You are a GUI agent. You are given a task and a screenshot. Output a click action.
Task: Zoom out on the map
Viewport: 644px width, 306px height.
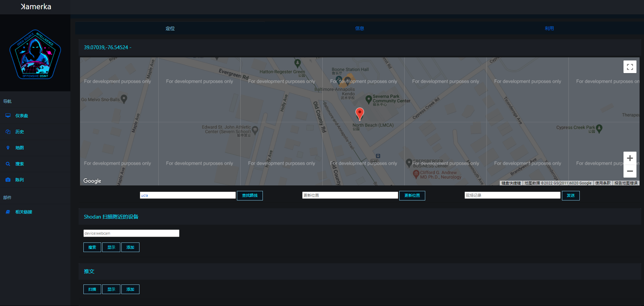[x=630, y=171]
